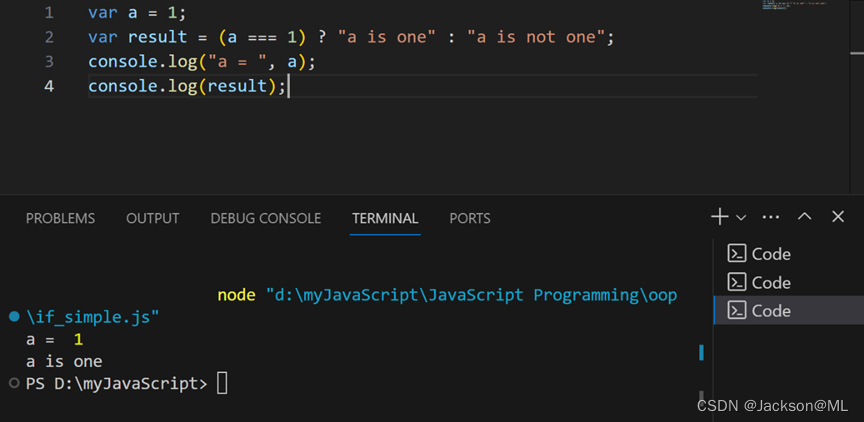Click the hollow circle marker beside the PS prompt
The image size is (864, 422).
(14, 383)
